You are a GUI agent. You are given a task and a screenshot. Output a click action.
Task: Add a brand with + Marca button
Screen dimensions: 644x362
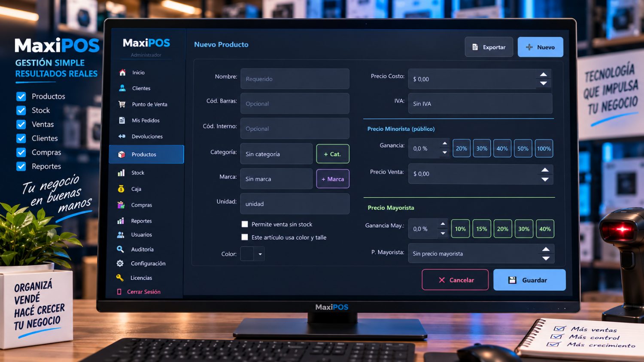(333, 179)
